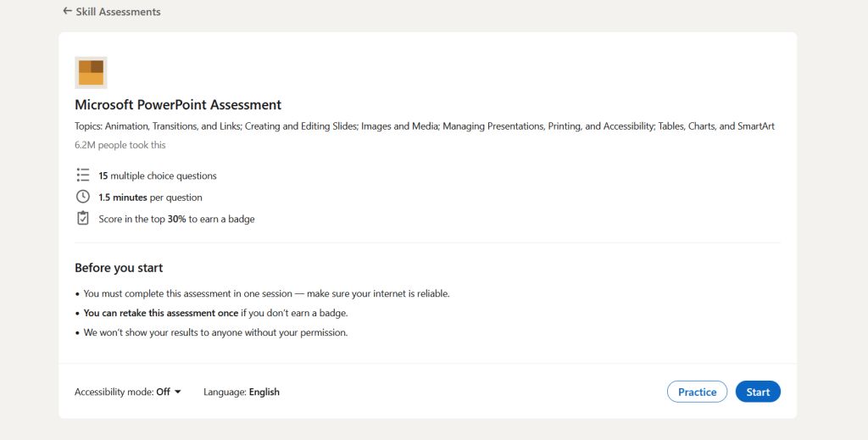
Task: Click the multiple choice list icon
Action: click(x=83, y=175)
